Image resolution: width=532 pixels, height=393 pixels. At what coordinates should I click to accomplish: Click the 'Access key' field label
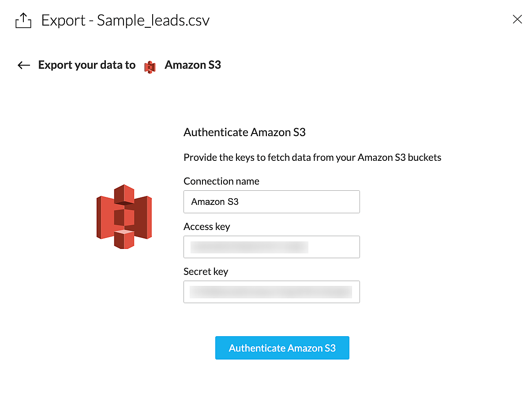coord(207,226)
